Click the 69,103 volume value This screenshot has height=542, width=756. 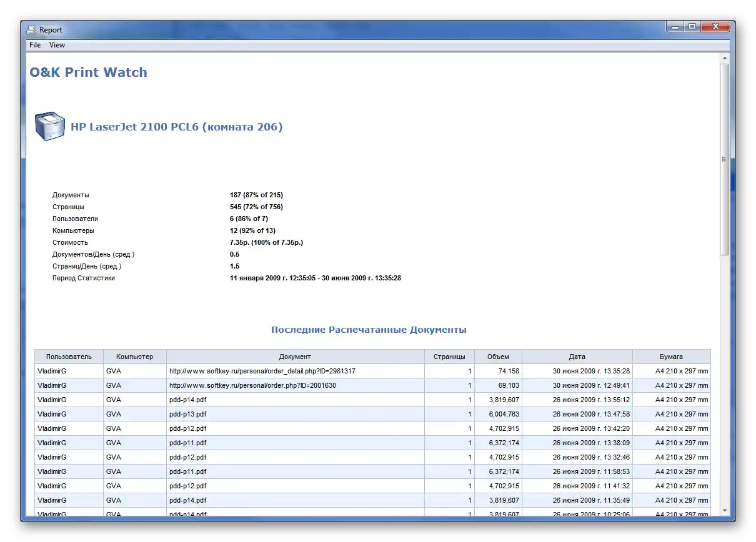click(x=509, y=385)
